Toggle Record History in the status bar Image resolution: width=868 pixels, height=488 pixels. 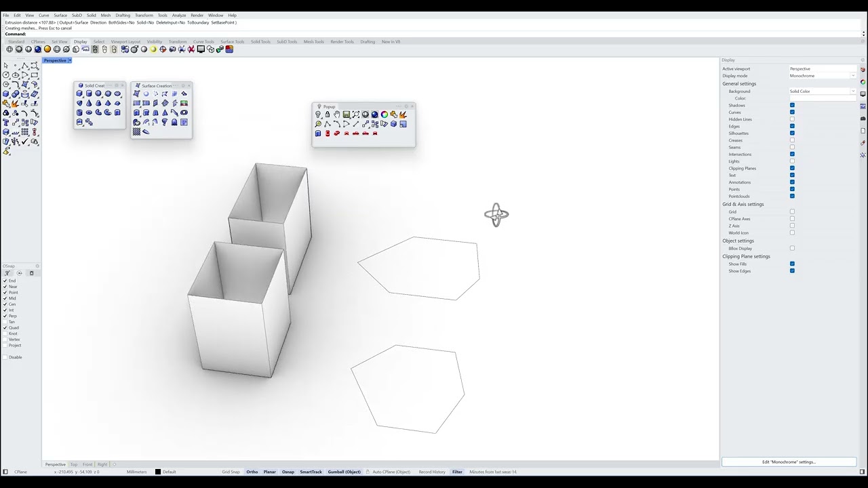tap(432, 472)
